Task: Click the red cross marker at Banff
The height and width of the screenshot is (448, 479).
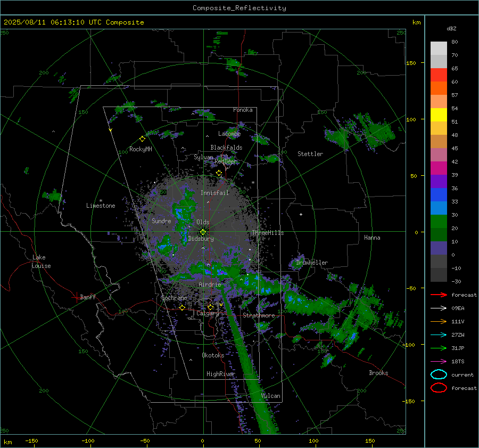Action: point(76,297)
